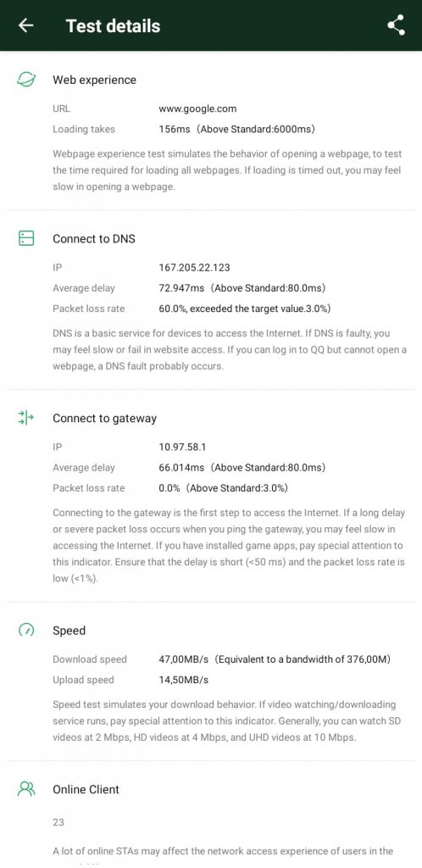Tap the download speed 47,00MB/s value

click(184, 659)
